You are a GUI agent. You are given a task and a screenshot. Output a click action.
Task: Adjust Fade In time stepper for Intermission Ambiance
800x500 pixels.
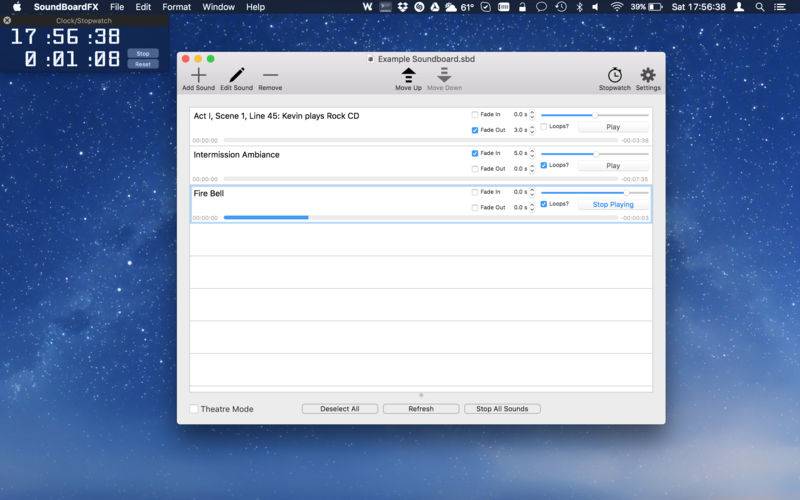point(532,154)
